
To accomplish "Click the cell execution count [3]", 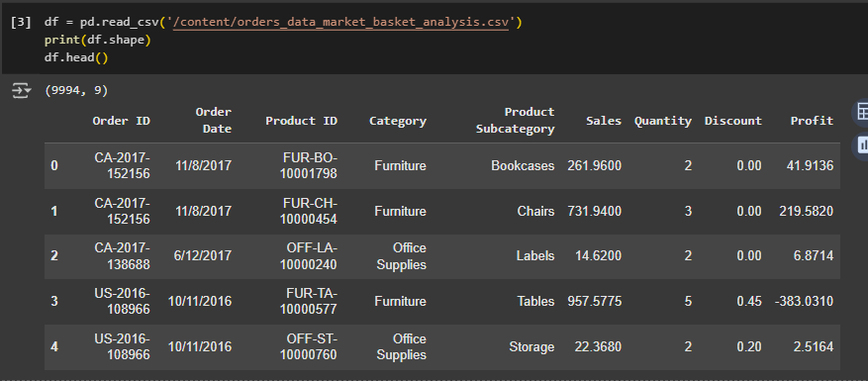I will [x=21, y=23].
